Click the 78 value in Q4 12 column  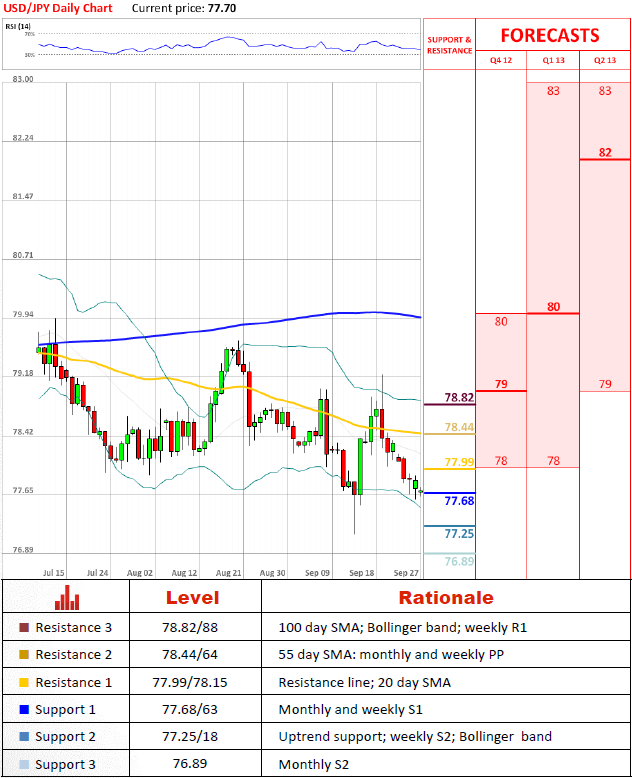(501, 461)
